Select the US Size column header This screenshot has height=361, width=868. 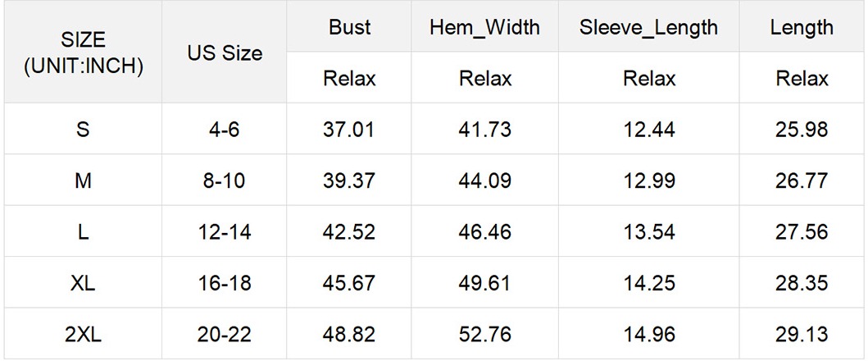225,53
